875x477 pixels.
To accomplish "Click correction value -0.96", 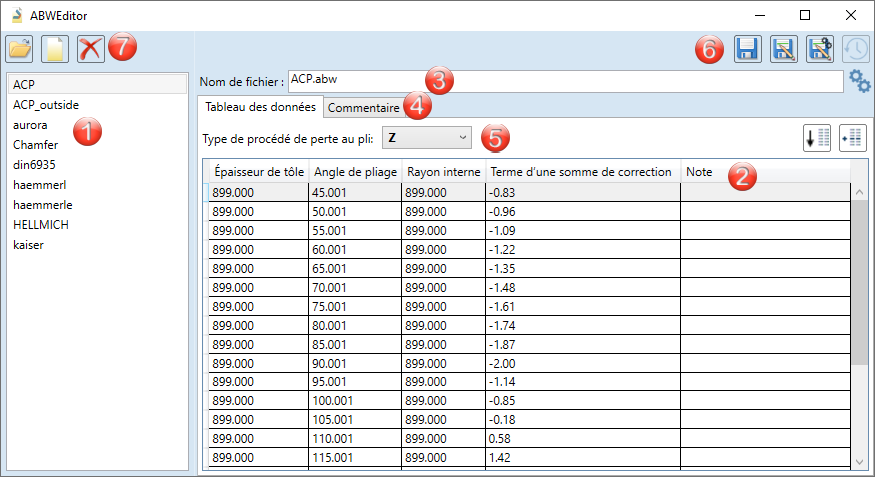I will [583, 211].
